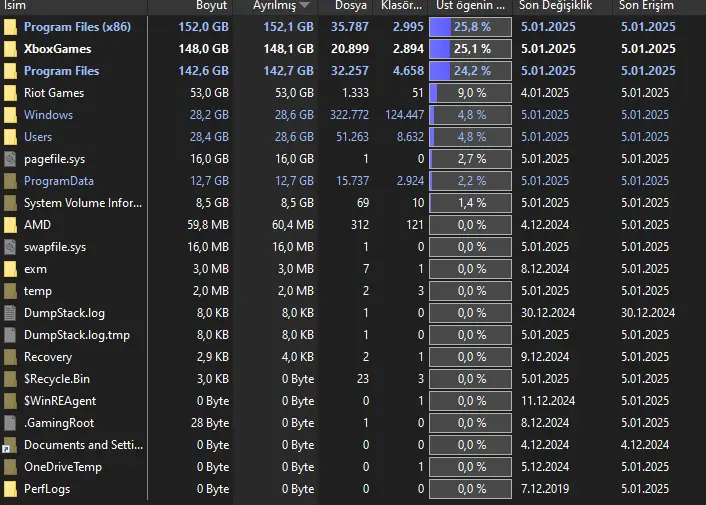706x505 pixels.
Task: Click the PerfLogs folder icon
Action: tap(10, 489)
